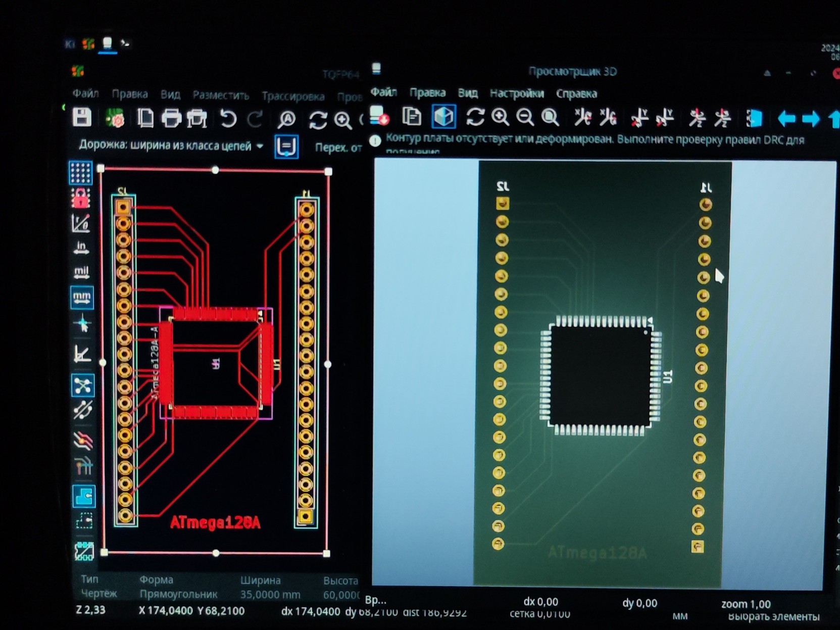Flip the board in 3D viewer
Screen dimensions: 840x630
click(754, 119)
